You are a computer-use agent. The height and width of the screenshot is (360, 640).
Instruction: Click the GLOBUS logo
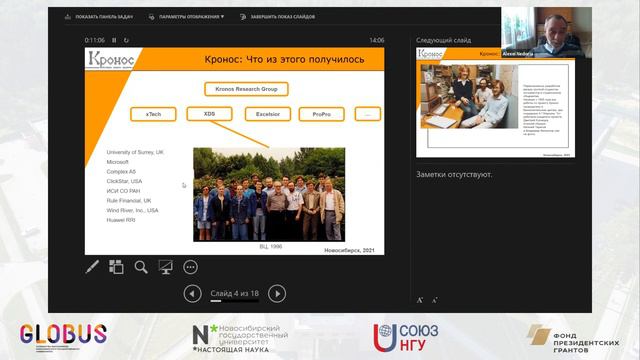63,337
